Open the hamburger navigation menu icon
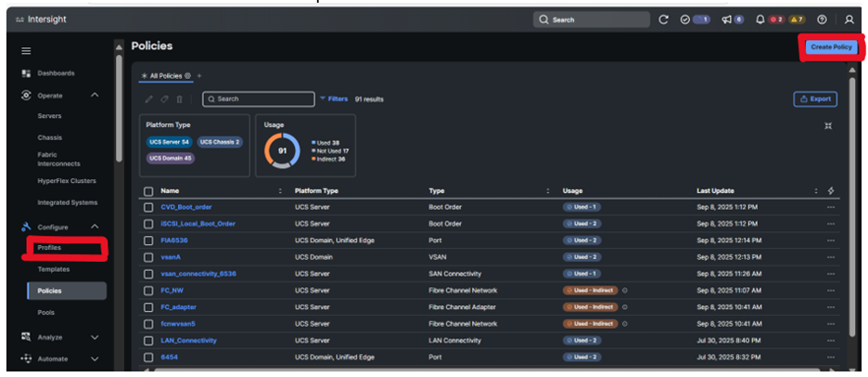Screen dimensions: 868x377 26,51
